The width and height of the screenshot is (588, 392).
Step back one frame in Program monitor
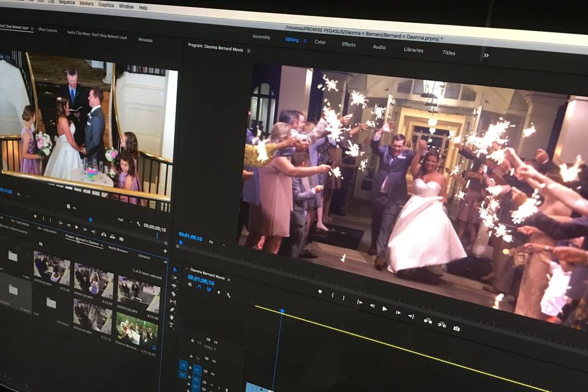372,306
